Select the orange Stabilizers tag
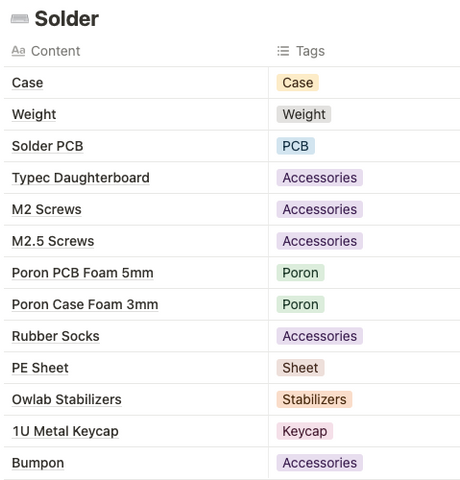 pyautogui.click(x=314, y=399)
